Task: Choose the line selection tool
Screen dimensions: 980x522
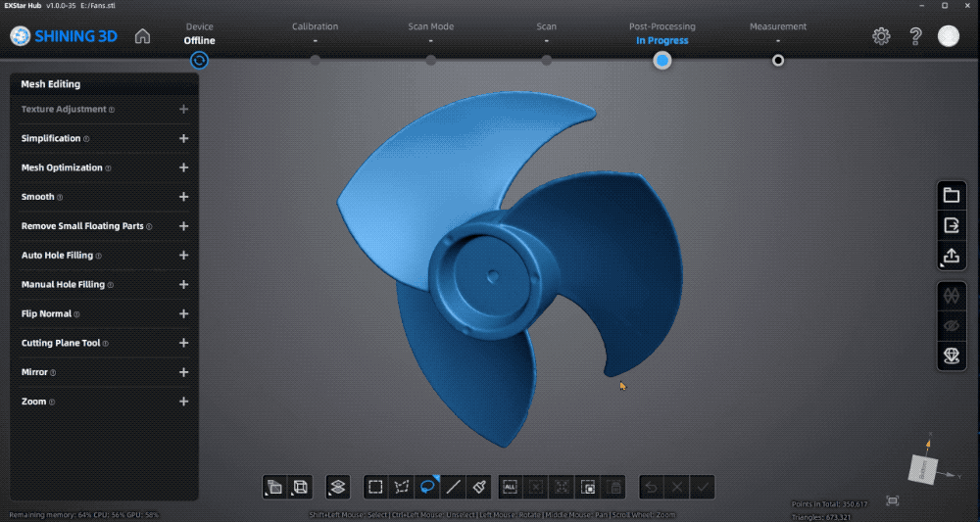Action: 454,486
